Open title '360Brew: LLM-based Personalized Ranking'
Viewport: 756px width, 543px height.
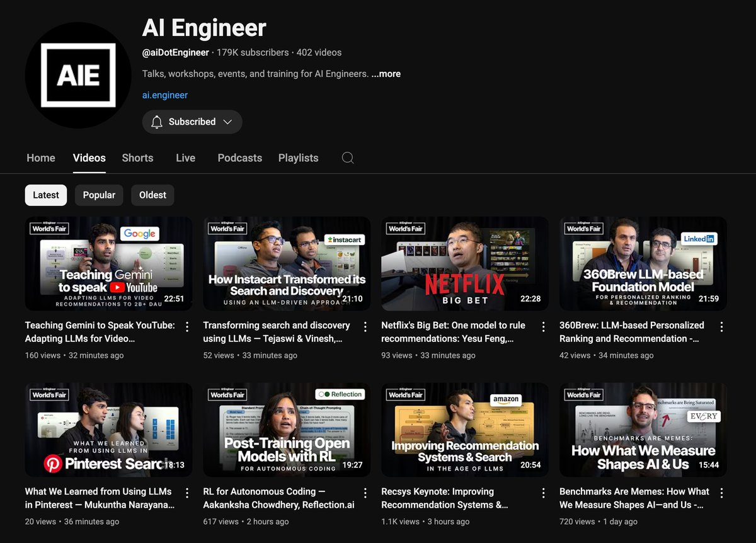(632, 332)
